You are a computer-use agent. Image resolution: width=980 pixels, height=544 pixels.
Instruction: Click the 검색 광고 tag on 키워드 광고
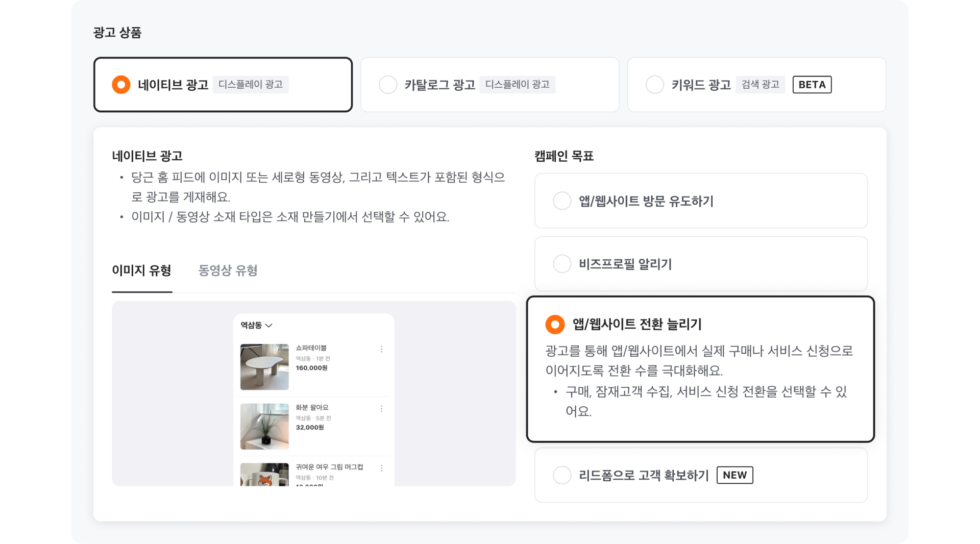(760, 85)
